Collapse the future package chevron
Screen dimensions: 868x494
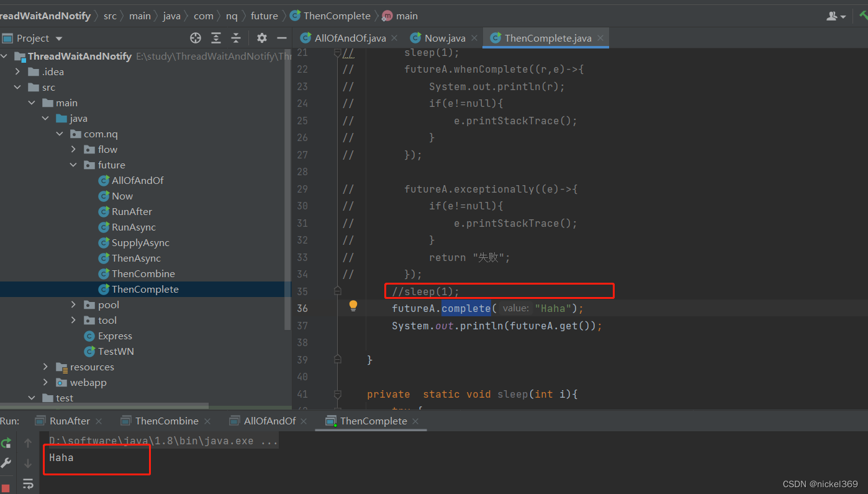click(73, 165)
